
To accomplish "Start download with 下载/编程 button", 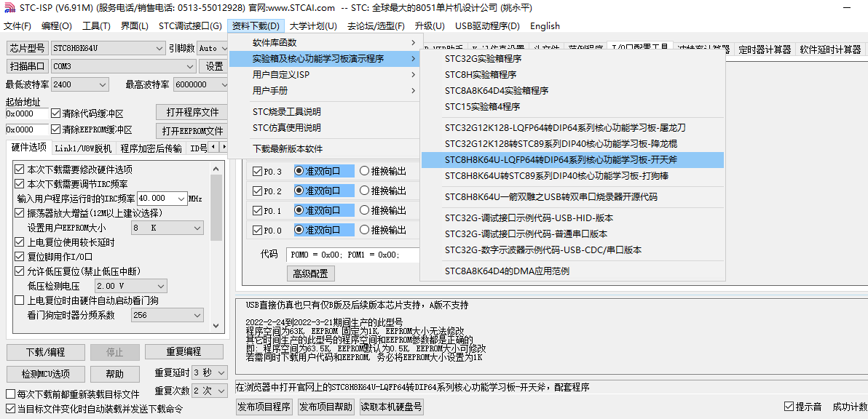I will coord(45,352).
